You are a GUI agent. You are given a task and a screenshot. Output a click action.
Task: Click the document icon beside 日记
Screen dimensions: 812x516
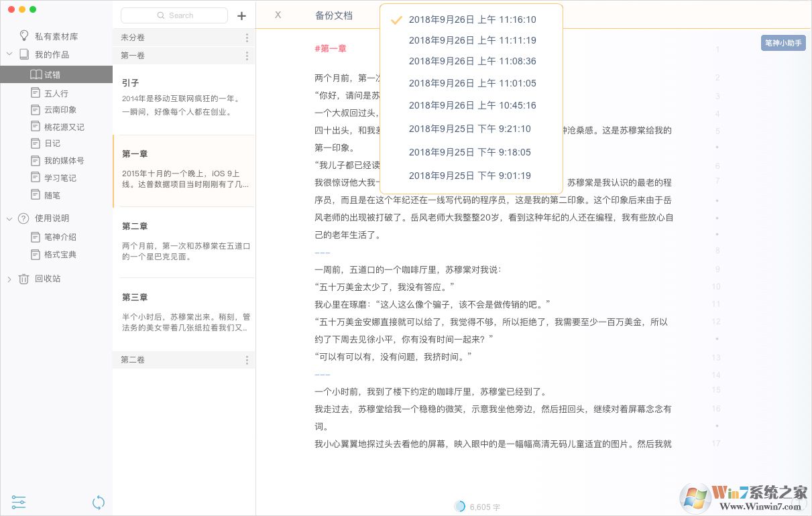click(36, 143)
